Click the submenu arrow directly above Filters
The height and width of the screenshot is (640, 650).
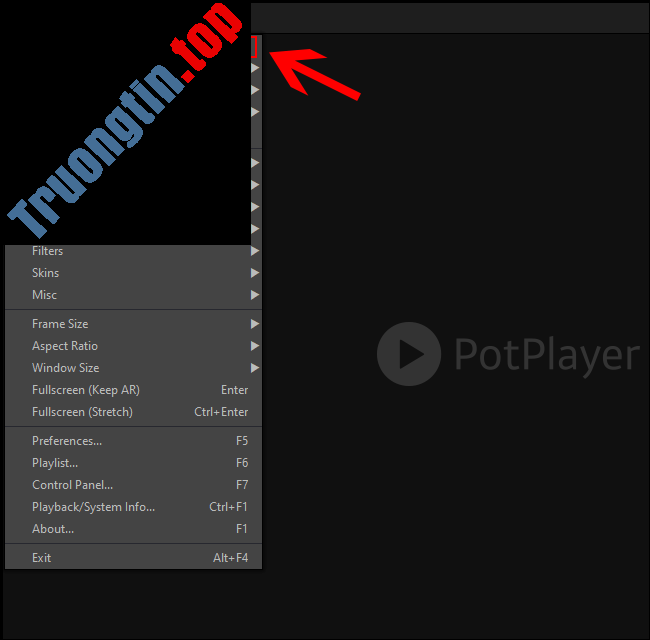pos(255,229)
